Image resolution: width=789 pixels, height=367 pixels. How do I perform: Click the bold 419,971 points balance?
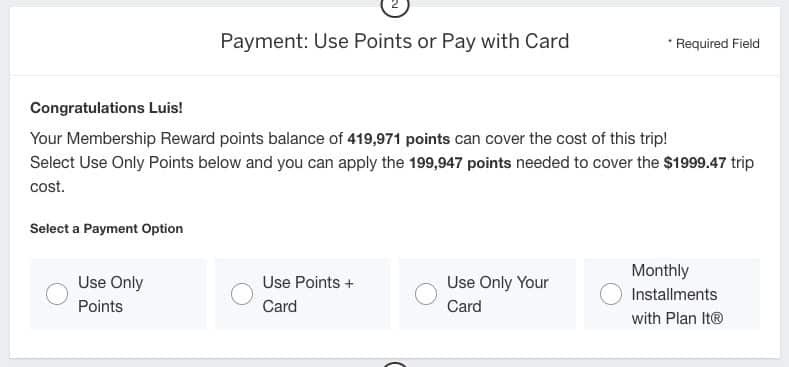tap(399, 138)
